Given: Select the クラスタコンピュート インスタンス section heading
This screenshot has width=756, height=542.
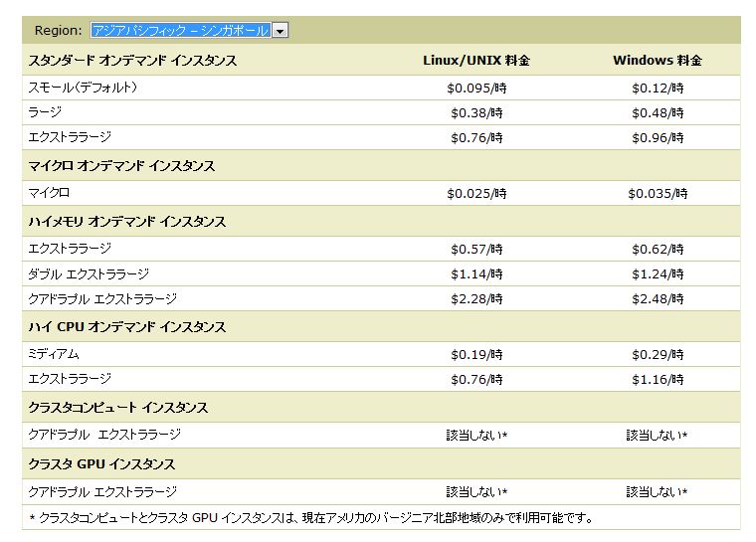Looking at the screenshot, I should point(118,408).
